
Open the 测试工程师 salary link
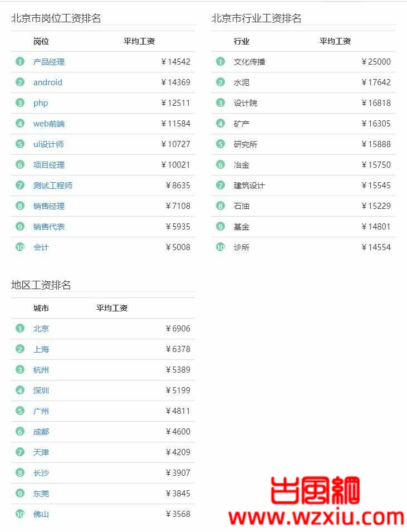tap(52, 186)
